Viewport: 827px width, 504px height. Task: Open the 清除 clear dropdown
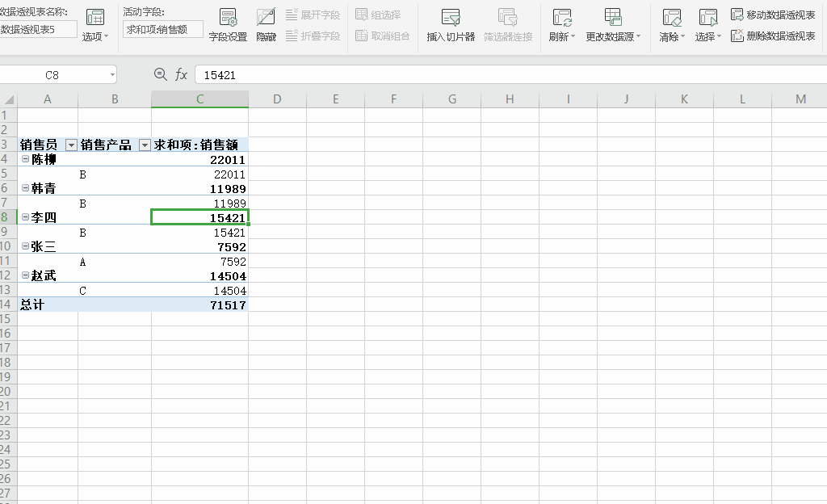(671, 37)
